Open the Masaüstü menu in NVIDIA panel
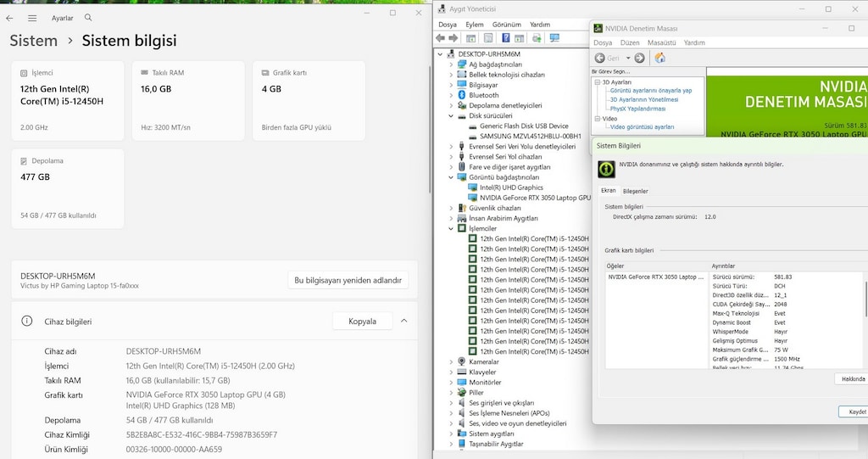The width and height of the screenshot is (868, 459). 661,42
